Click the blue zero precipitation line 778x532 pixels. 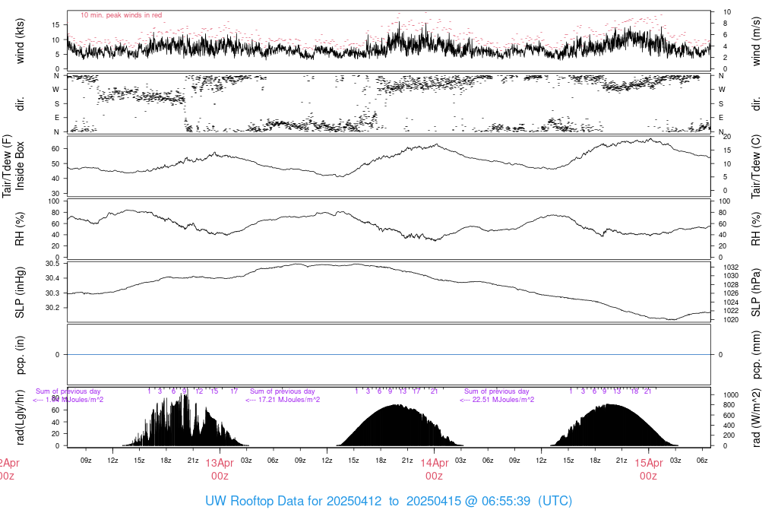click(x=389, y=354)
